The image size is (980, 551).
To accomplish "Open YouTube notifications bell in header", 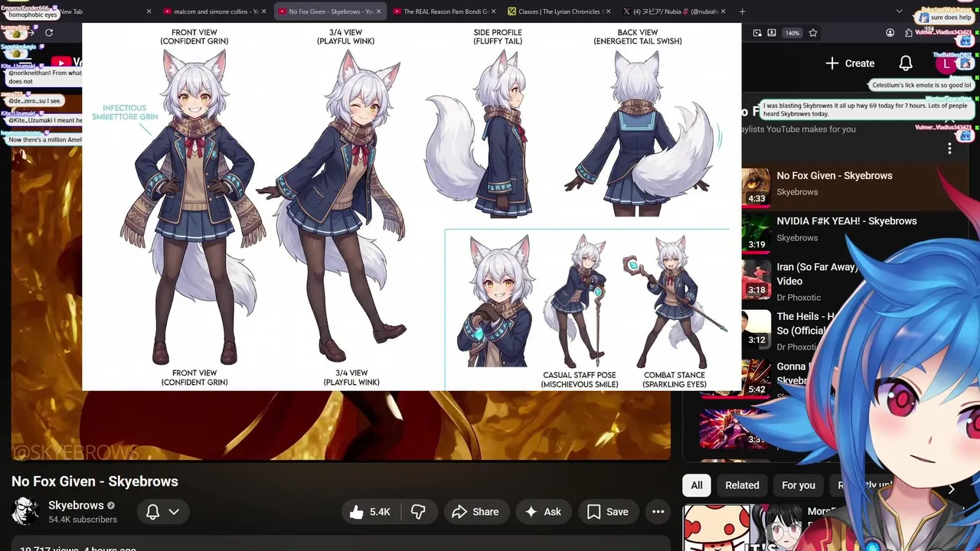I will click(x=906, y=64).
